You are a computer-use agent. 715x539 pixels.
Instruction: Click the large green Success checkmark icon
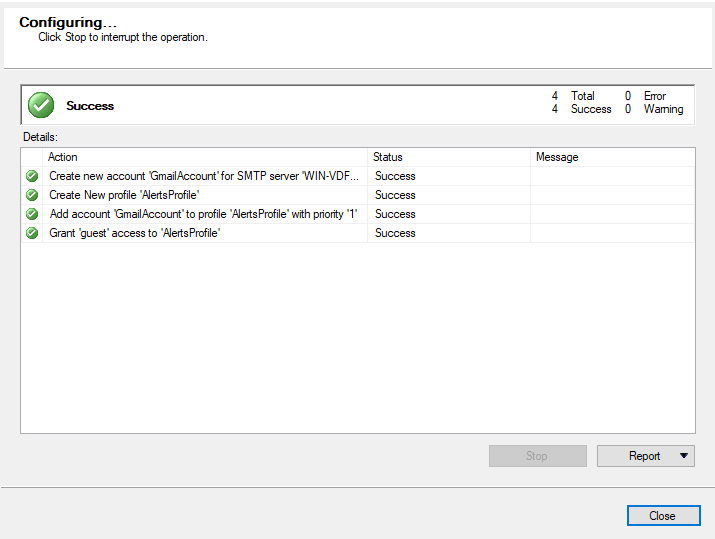[41, 105]
